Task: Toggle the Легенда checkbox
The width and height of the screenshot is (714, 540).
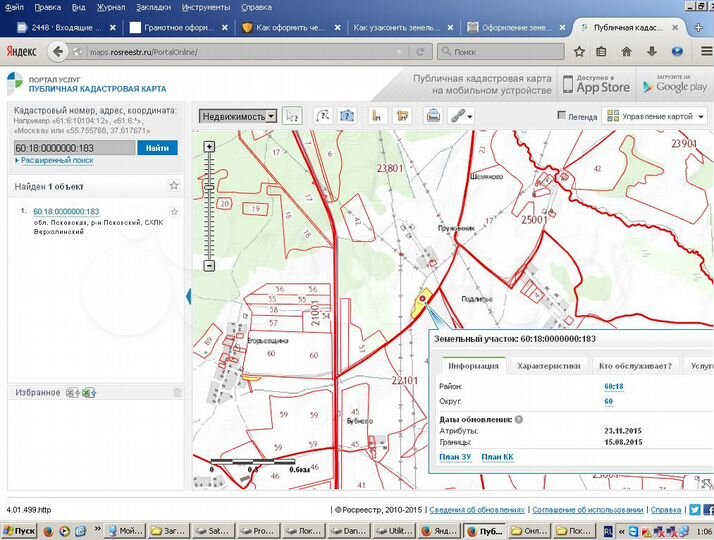Action: tap(562, 116)
